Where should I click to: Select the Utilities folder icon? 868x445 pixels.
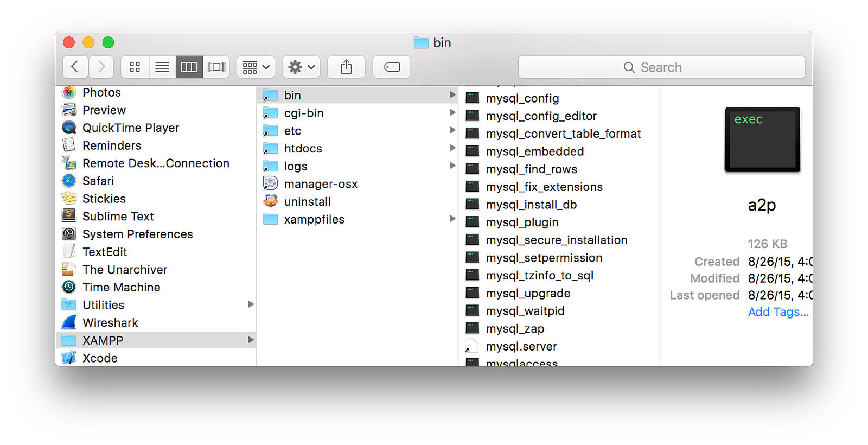69,305
